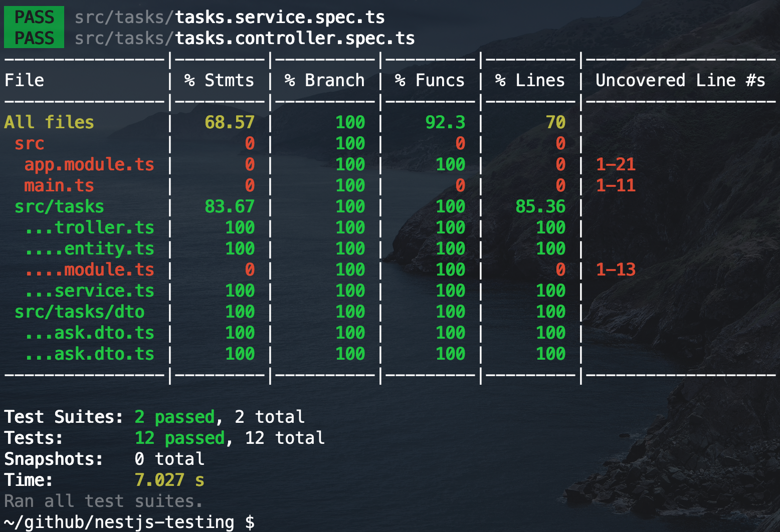Click the % Lines column header

pyautogui.click(x=530, y=80)
